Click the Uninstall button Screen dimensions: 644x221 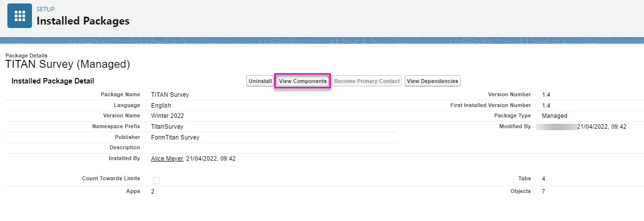point(260,81)
